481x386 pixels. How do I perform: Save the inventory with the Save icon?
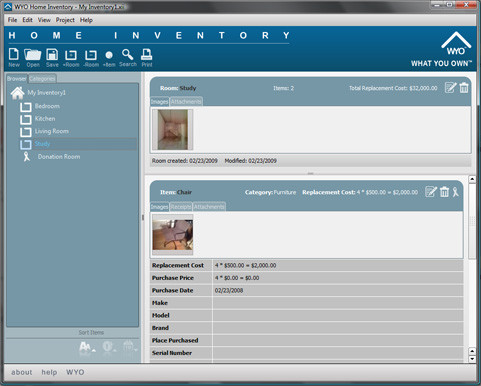(52, 57)
